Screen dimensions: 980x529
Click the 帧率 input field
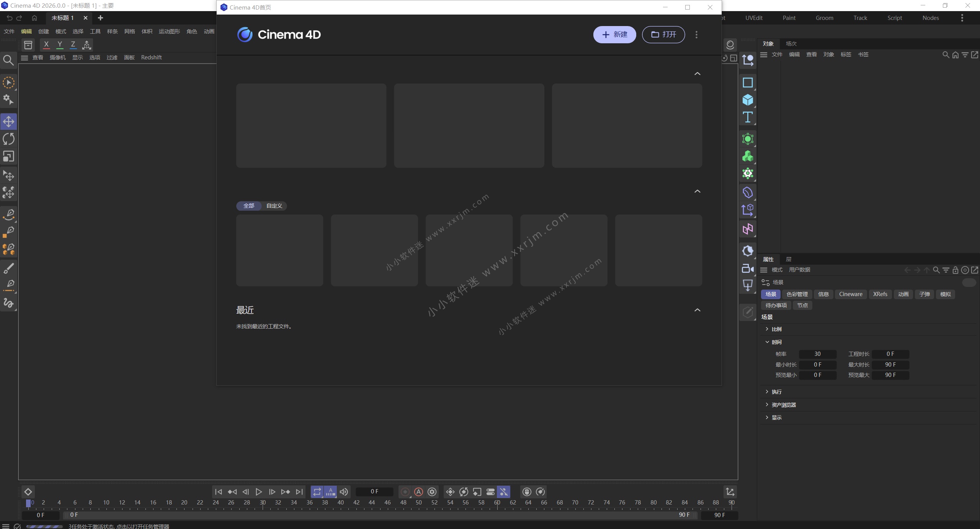[x=817, y=354]
